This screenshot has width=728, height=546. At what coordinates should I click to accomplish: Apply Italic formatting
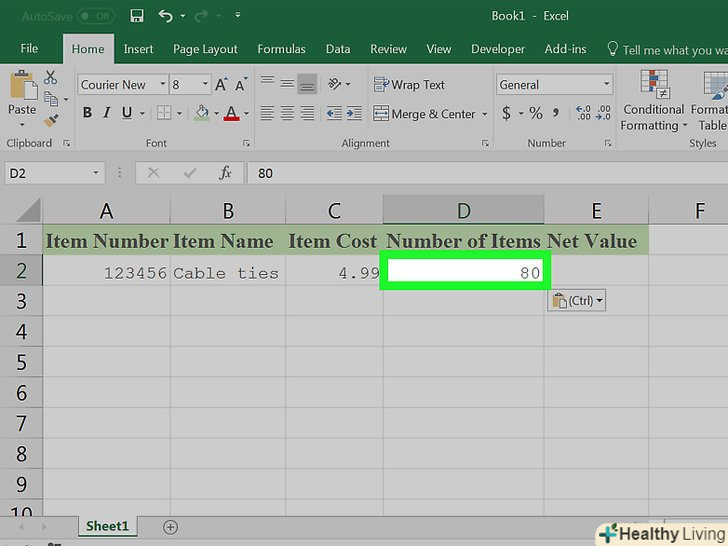tap(107, 114)
